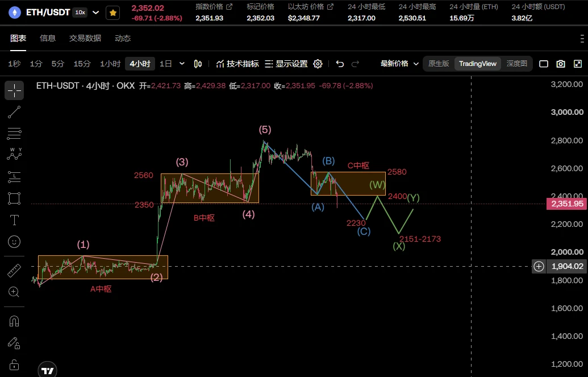Screen dimensions: 588x377
Task: Select the 图表 tab
Action: 18,38
